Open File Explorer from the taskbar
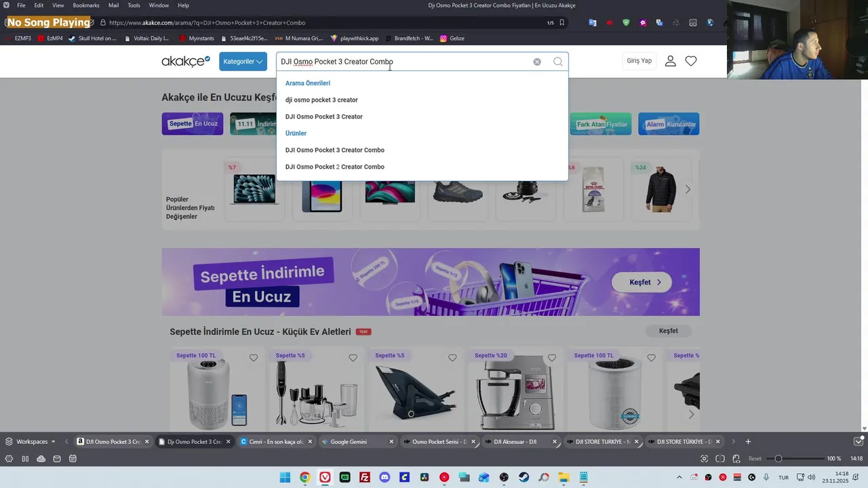The width and height of the screenshot is (868, 488). tap(564, 477)
